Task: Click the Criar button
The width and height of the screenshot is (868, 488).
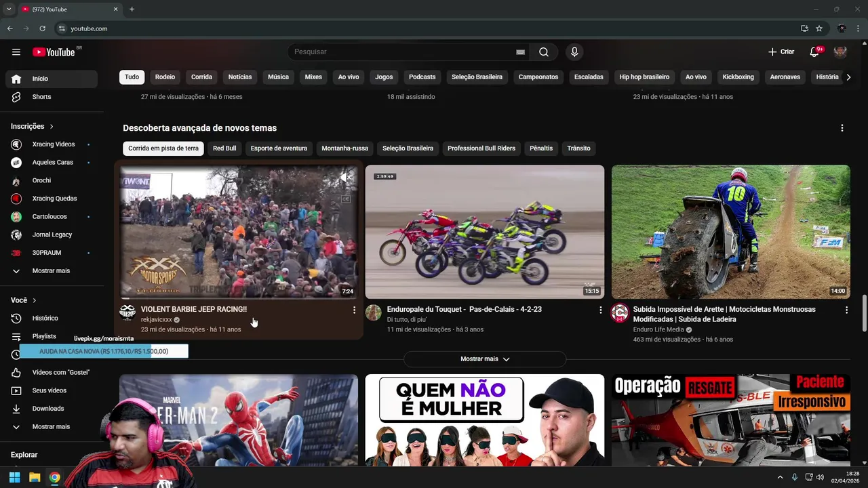Action: pyautogui.click(x=781, y=52)
